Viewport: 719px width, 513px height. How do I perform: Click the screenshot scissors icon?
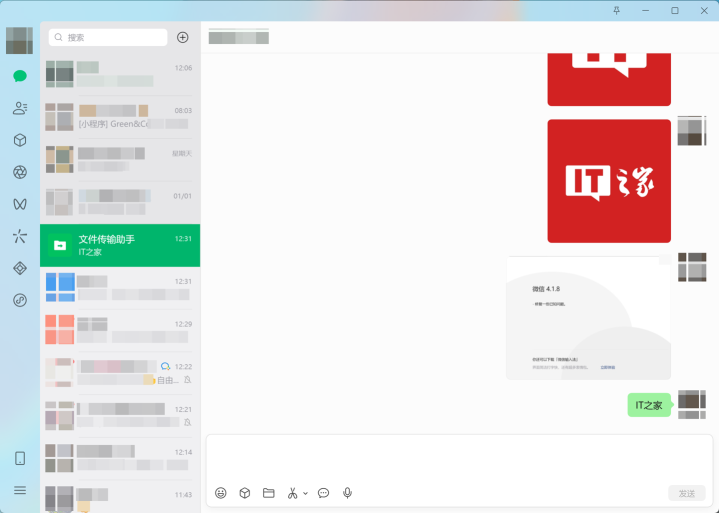coord(293,493)
